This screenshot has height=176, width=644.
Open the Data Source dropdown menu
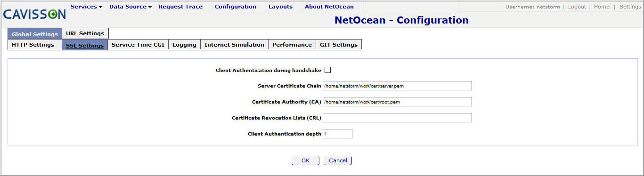tap(130, 7)
